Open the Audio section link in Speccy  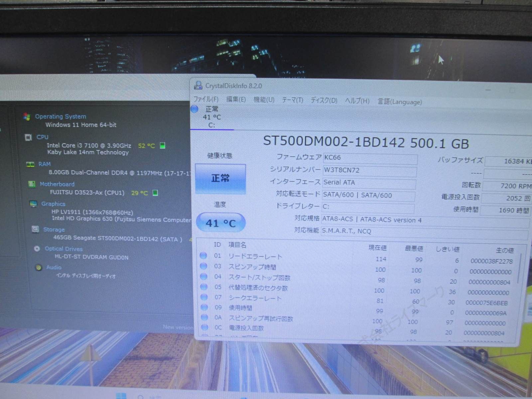[54, 267]
